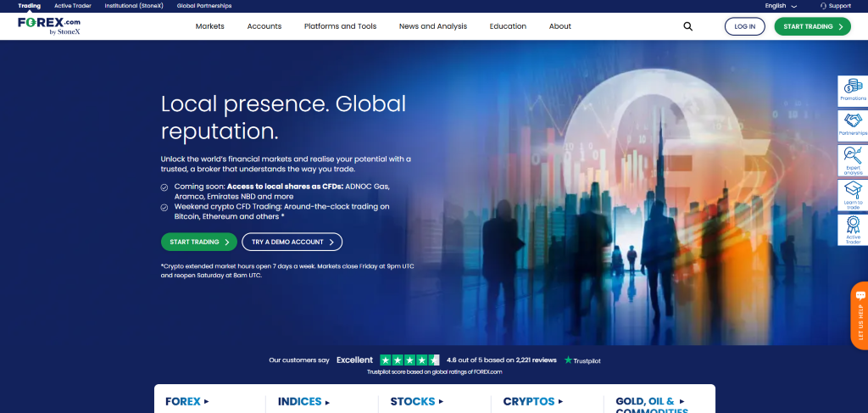Open the Education menu
This screenshot has width=868, height=413.
point(508,26)
